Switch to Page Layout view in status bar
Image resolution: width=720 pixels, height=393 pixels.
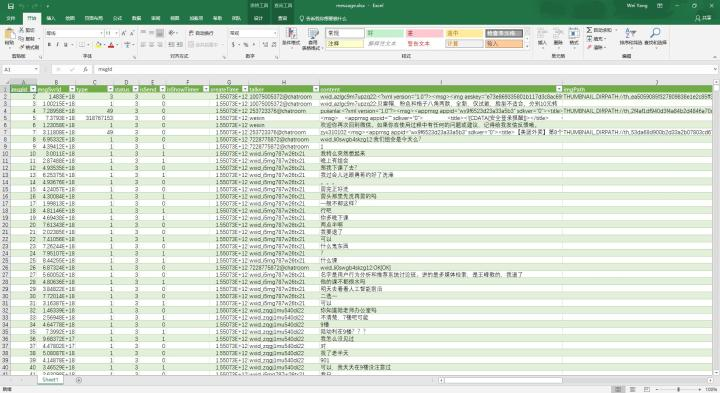632,389
